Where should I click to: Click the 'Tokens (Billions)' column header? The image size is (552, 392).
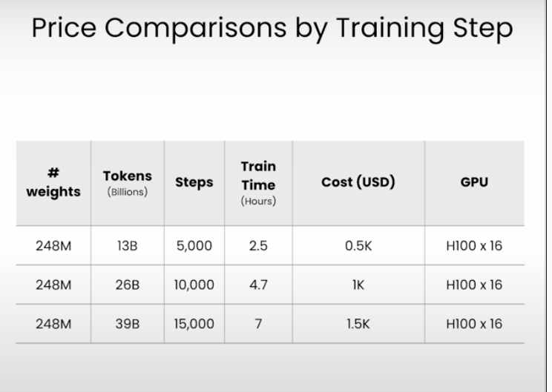pyautogui.click(x=128, y=182)
